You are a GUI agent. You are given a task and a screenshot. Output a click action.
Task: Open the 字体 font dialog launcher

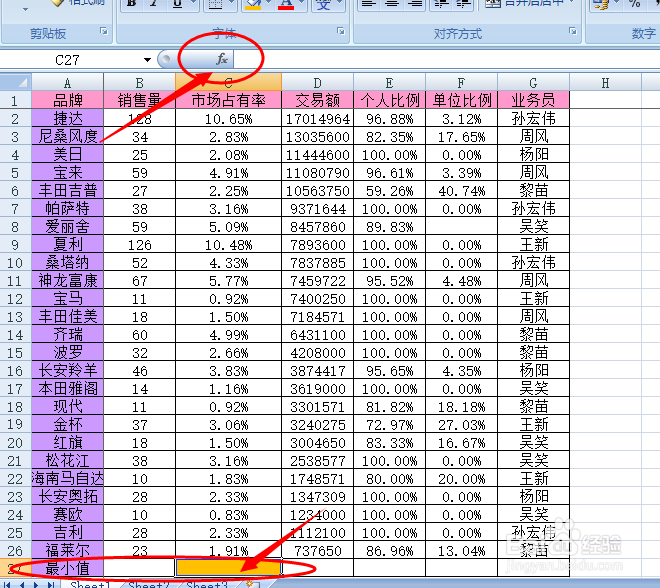(341, 31)
